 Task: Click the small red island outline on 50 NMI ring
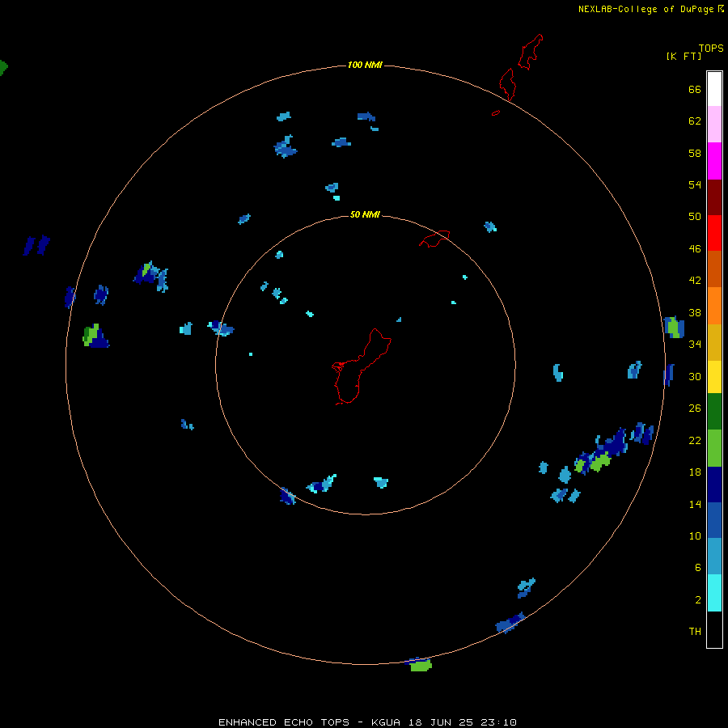click(434, 238)
